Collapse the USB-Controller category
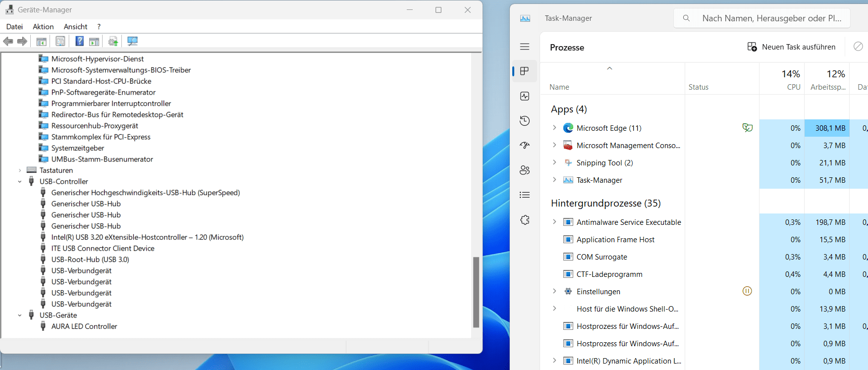 click(x=20, y=182)
